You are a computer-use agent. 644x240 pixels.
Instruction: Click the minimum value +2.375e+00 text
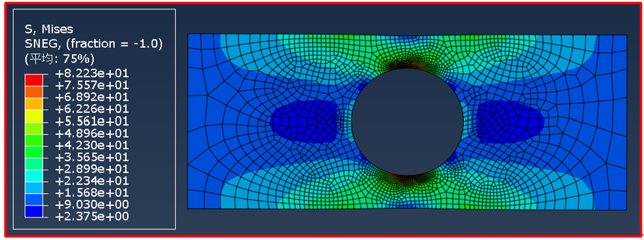pyautogui.click(x=89, y=216)
